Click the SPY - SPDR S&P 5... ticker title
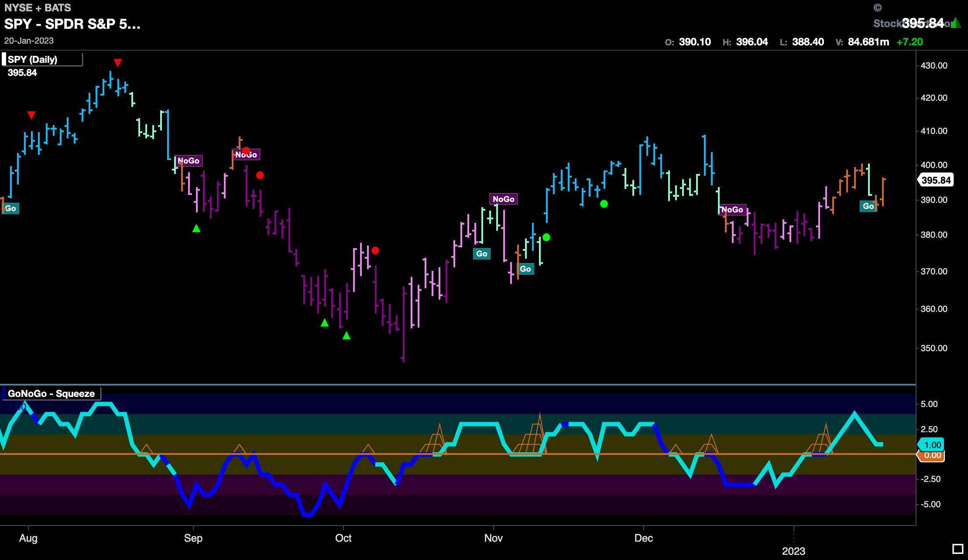 point(72,24)
